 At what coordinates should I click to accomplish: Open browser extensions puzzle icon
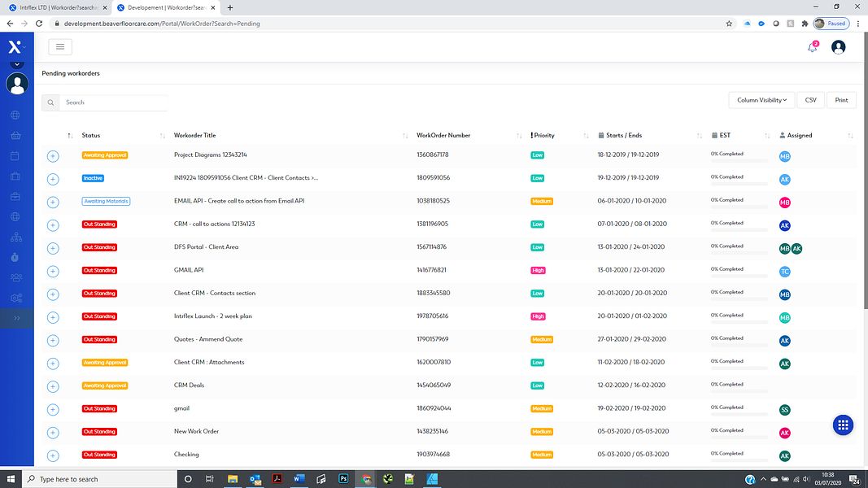[805, 24]
